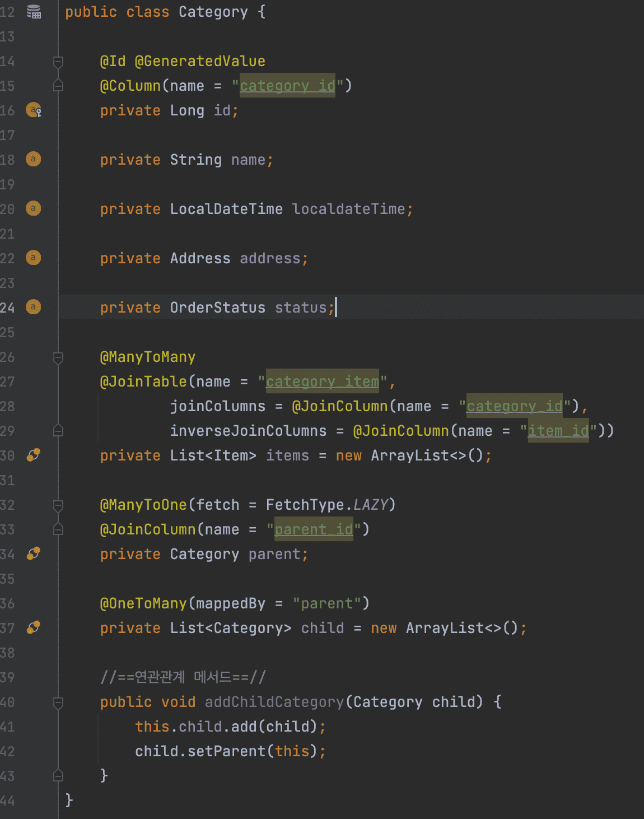The width and height of the screenshot is (644, 819).
Task: Place cursor on the addChildCategory method name
Action: tap(274, 702)
